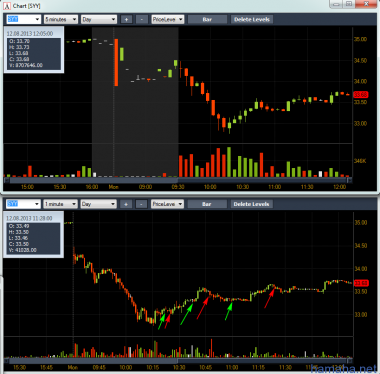Viewport: 380px width, 374px height.
Task: Click the upper chart horizontal scrollbar track
Action: pos(178,180)
